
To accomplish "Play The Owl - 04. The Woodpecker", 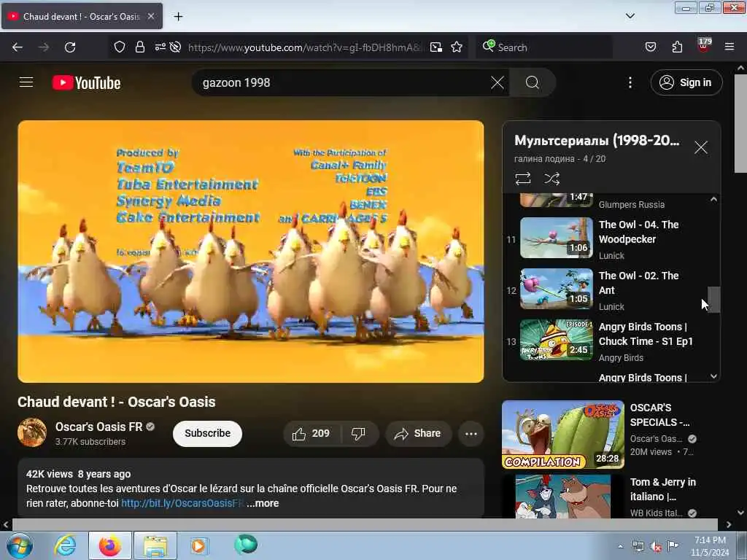I will (x=610, y=239).
